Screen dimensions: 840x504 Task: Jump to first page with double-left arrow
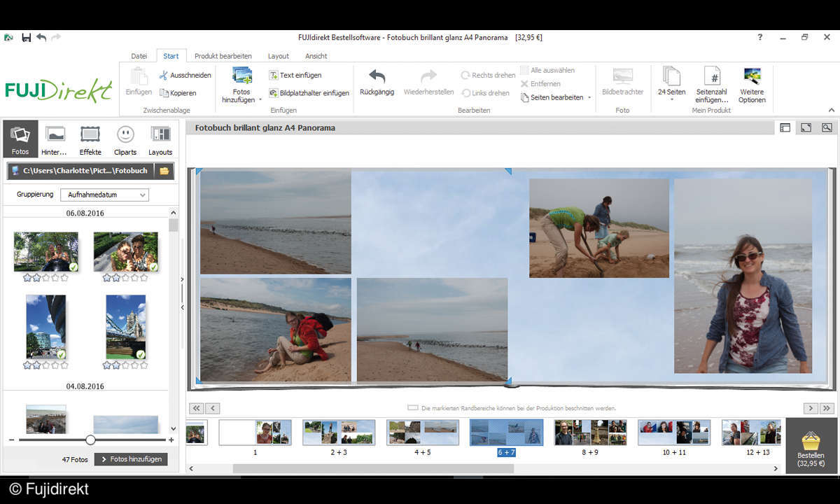click(x=196, y=408)
